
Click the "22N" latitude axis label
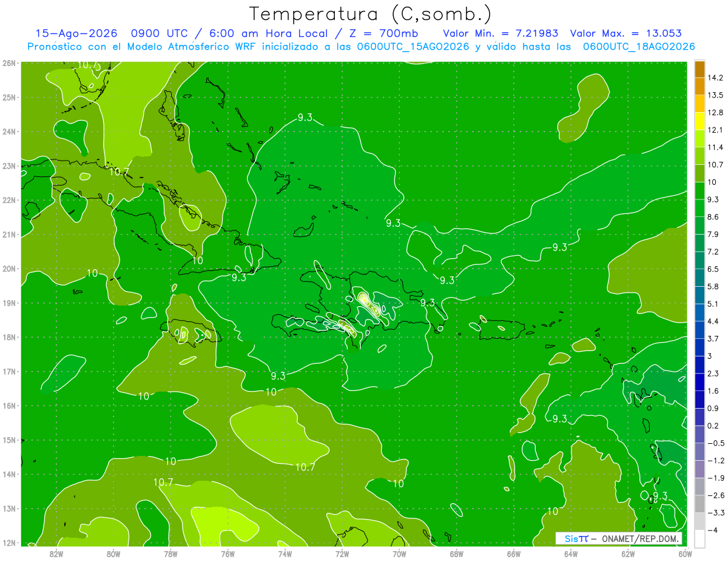tap(9, 200)
